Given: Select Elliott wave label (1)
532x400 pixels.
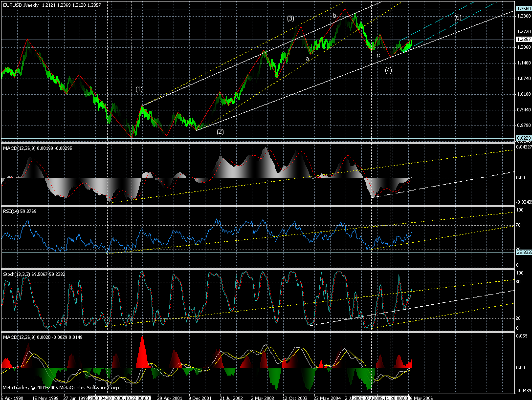Looking at the screenshot, I should [x=139, y=89].
